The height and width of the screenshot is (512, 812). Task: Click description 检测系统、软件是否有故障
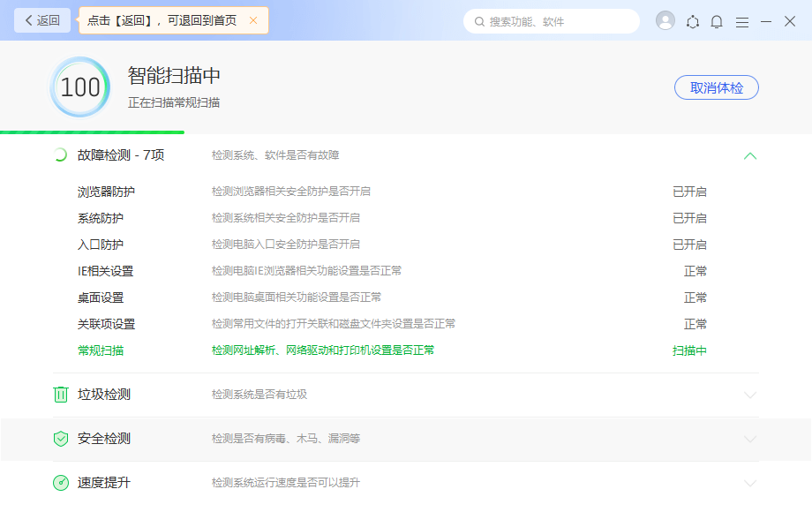[275, 154]
